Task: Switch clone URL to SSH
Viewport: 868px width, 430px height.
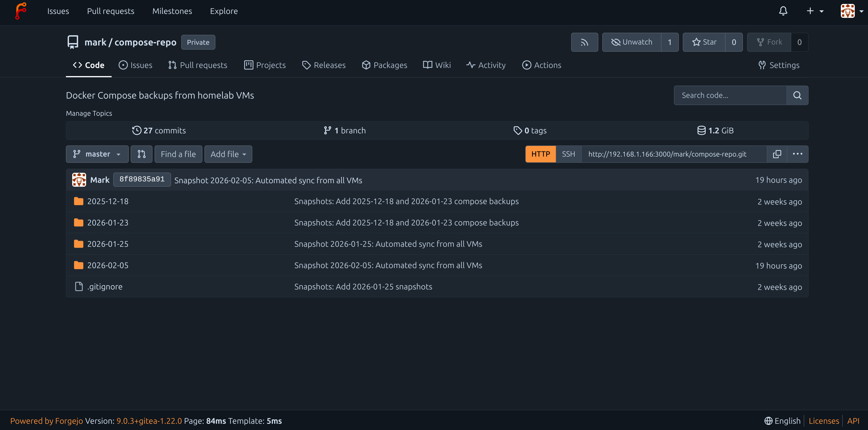Action: [568, 154]
